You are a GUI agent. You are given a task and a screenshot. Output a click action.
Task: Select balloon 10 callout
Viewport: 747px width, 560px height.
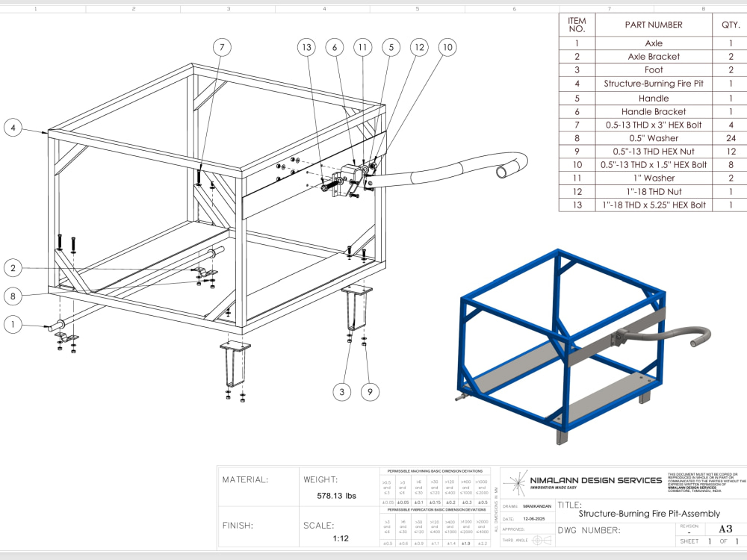point(447,47)
